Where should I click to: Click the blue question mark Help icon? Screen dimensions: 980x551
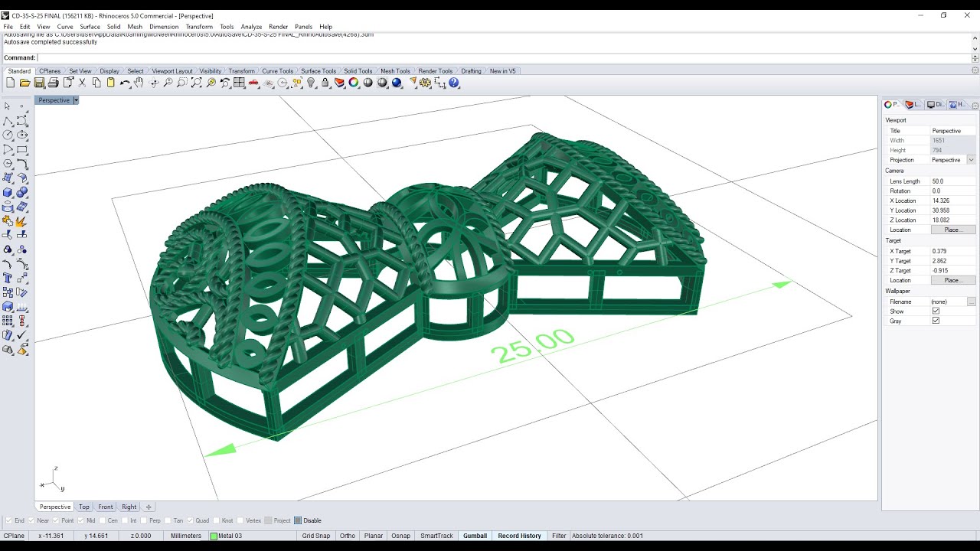pos(454,83)
